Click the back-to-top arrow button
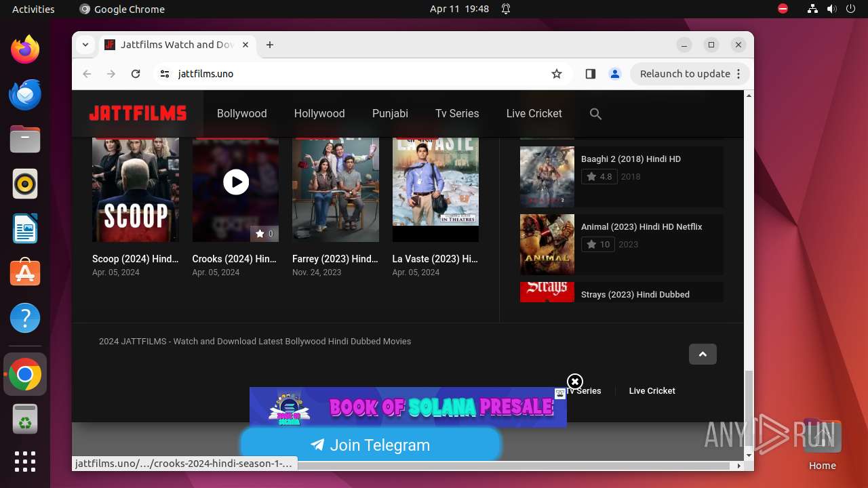Screen dimensions: 868x488 pos(703,354)
